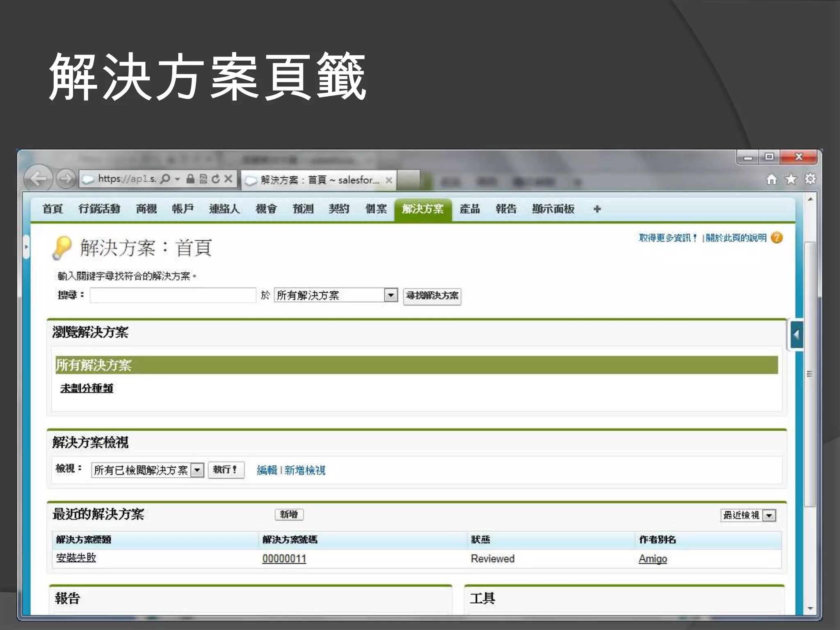This screenshot has width=840, height=630.
Task: Open the favorites star icon
Action: tap(791, 179)
